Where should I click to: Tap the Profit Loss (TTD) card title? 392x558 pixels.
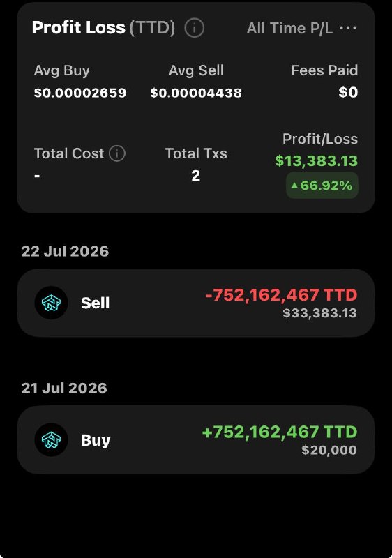click(x=103, y=28)
